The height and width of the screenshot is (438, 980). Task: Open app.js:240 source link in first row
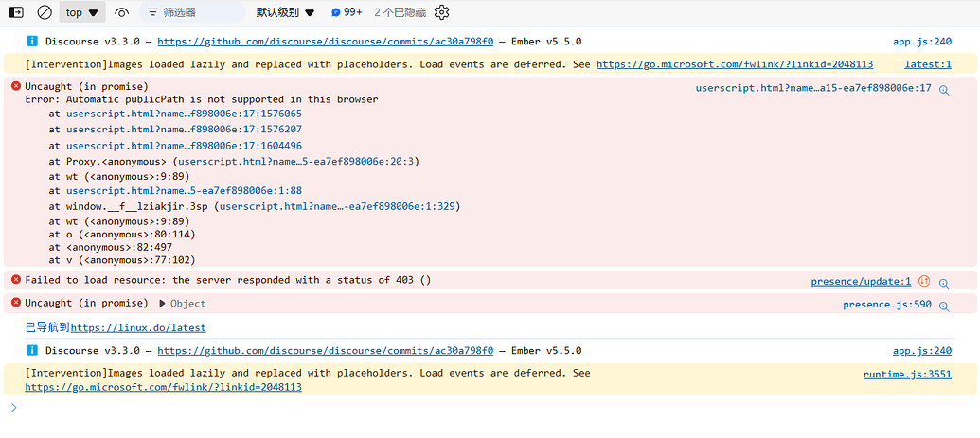(x=922, y=42)
